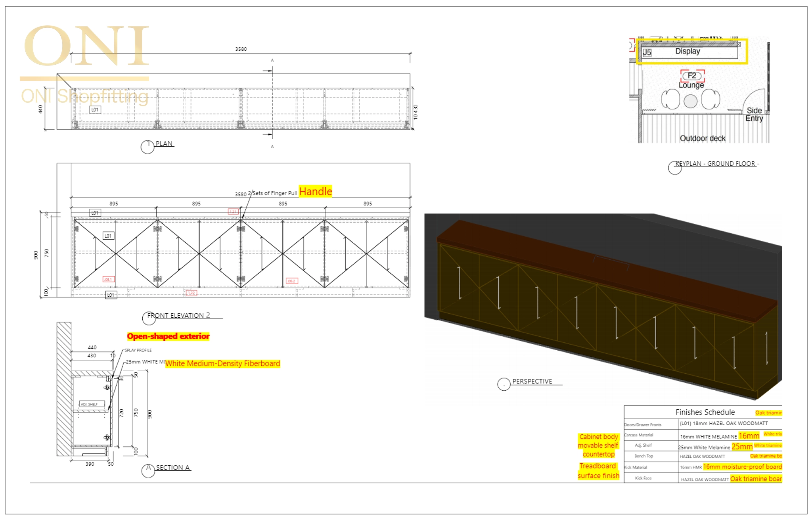Viewport: 812px width, 520px height.
Task: Click the J5 tag in the keyplan
Action: coord(647,52)
